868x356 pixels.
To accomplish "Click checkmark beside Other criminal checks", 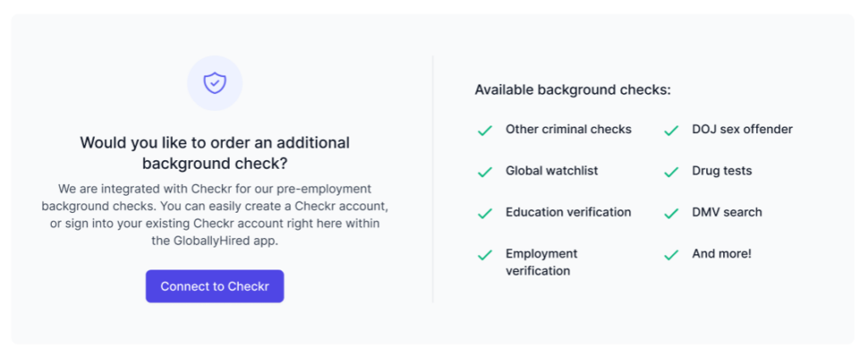I will coord(485,131).
